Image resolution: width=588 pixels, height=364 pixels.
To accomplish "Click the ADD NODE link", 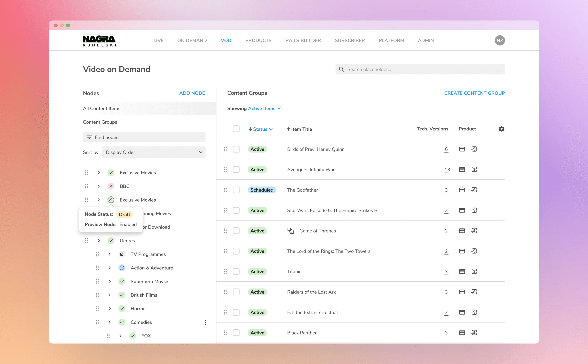I will pos(192,93).
